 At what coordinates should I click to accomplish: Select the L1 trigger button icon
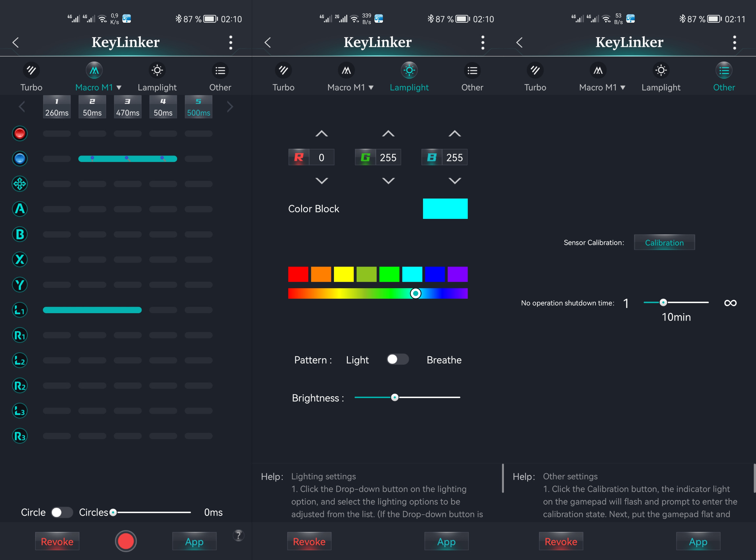[x=20, y=310]
